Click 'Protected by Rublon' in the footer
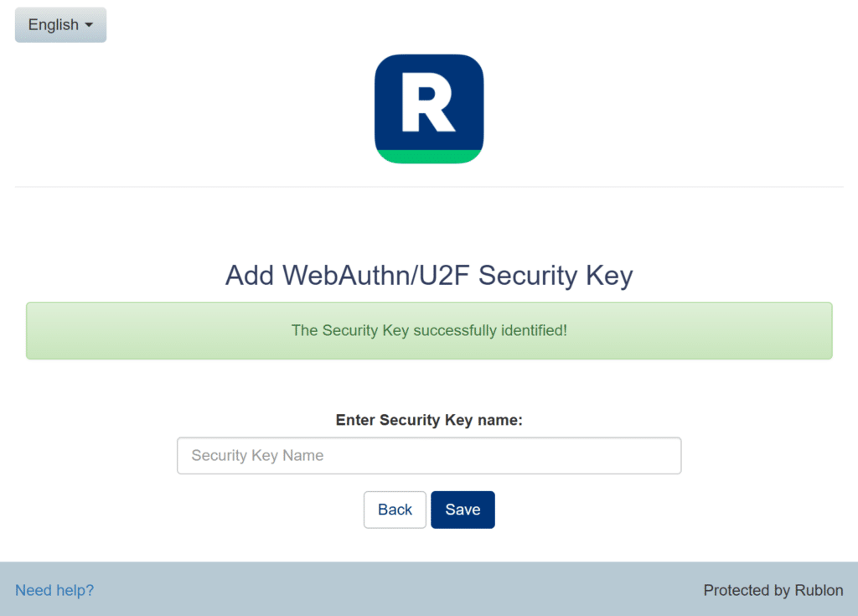858x616 pixels. [773, 590]
